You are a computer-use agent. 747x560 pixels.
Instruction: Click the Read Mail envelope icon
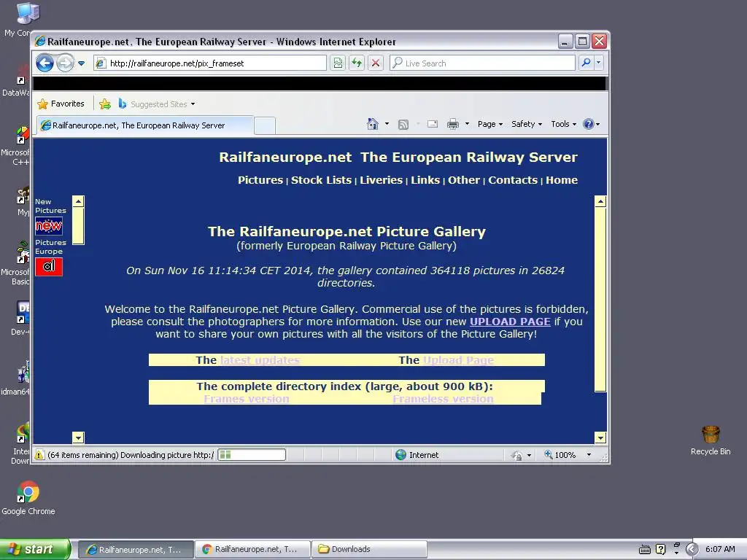(x=433, y=124)
